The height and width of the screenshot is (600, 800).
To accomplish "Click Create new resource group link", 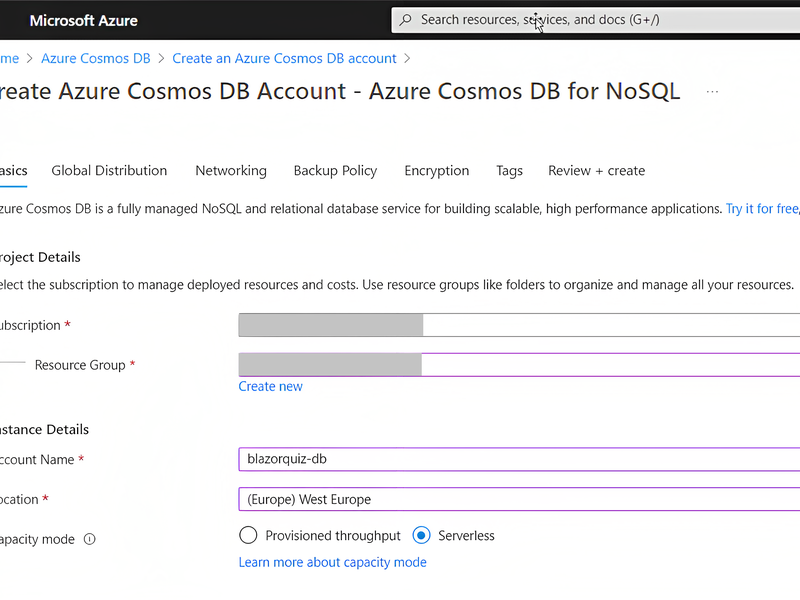I will coord(270,386).
